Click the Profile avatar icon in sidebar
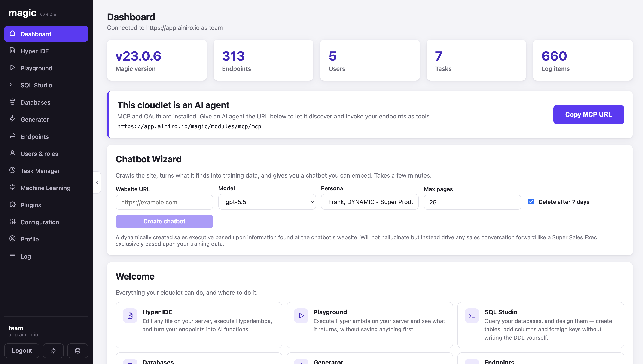The image size is (643, 364). click(x=12, y=239)
